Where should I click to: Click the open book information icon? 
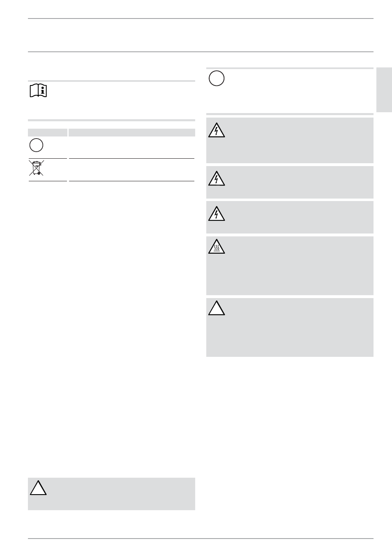click(38, 90)
